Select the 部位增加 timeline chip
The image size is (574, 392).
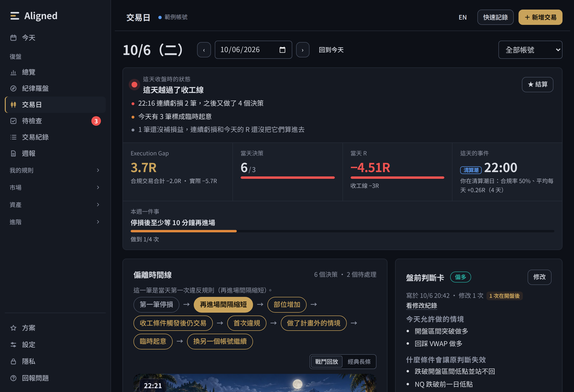(287, 305)
